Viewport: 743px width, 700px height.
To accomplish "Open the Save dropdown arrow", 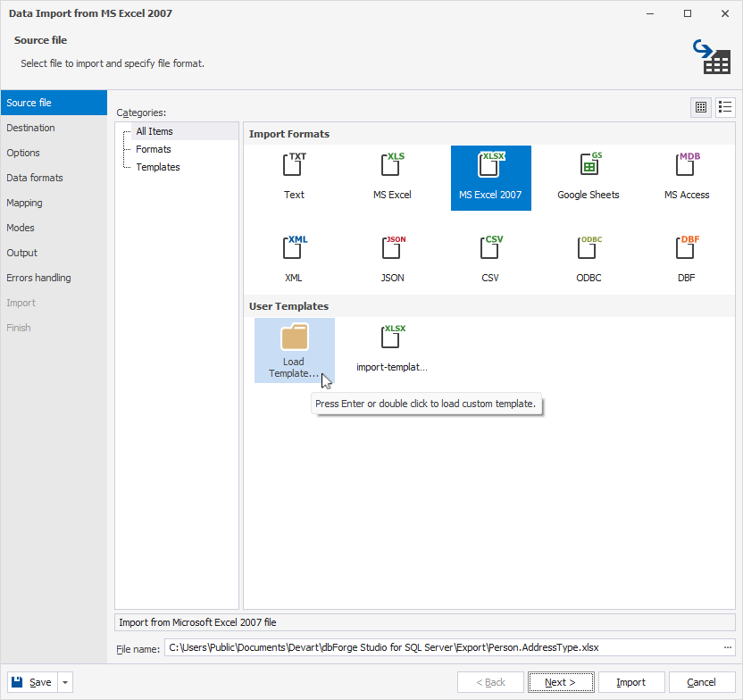I will tap(65, 682).
